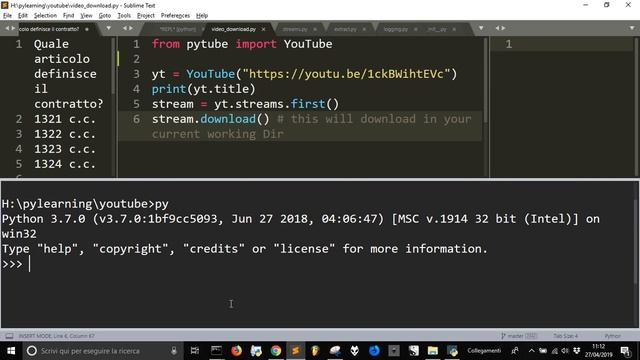Click the youtu.be URL string on line 3
The height and width of the screenshot is (360, 640).
[x=346, y=74]
